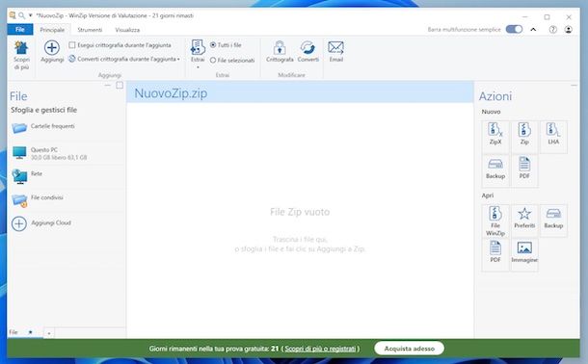Enable Esegui crittografia durante l'aggiunta checkbox
588x364 pixels.
[x=72, y=45]
